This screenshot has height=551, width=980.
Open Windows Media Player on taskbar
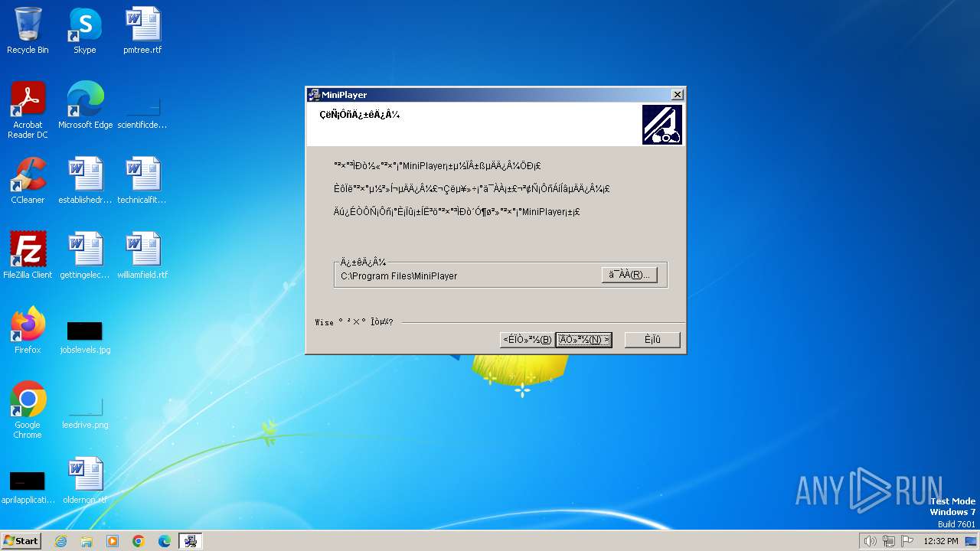(113, 541)
